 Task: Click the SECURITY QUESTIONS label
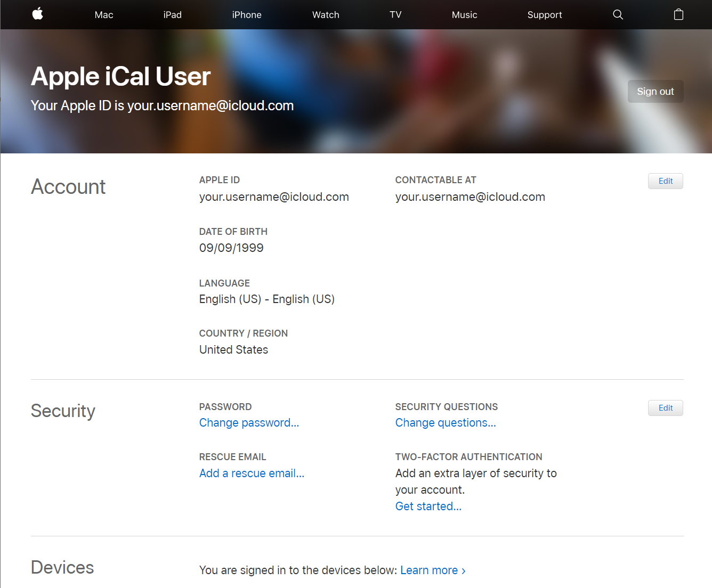pyautogui.click(x=447, y=407)
